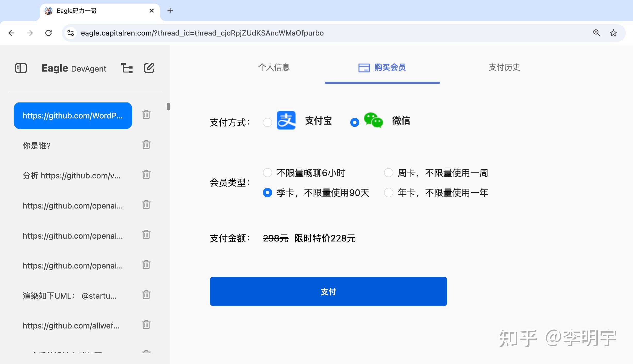This screenshot has width=633, height=364.
Task: Bookmark the page with the star icon
Action: [613, 33]
